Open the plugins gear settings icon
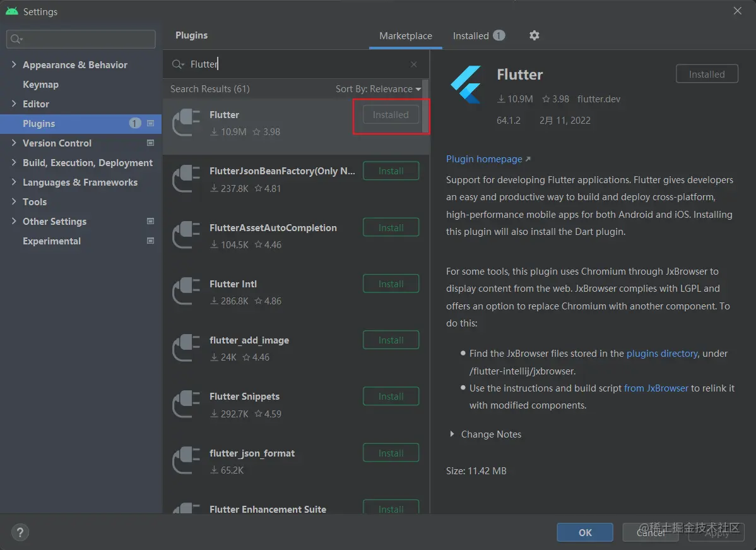The image size is (756, 550). click(535, 35)
